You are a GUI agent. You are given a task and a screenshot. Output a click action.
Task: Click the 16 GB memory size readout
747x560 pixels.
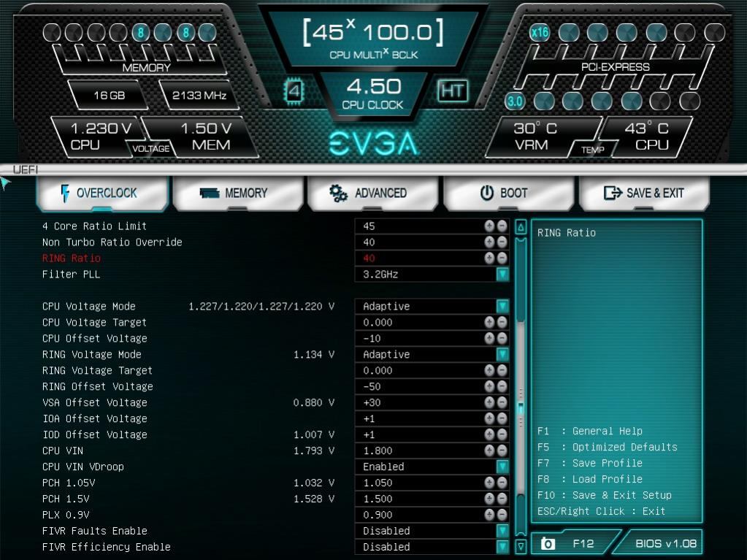(109, 95)
